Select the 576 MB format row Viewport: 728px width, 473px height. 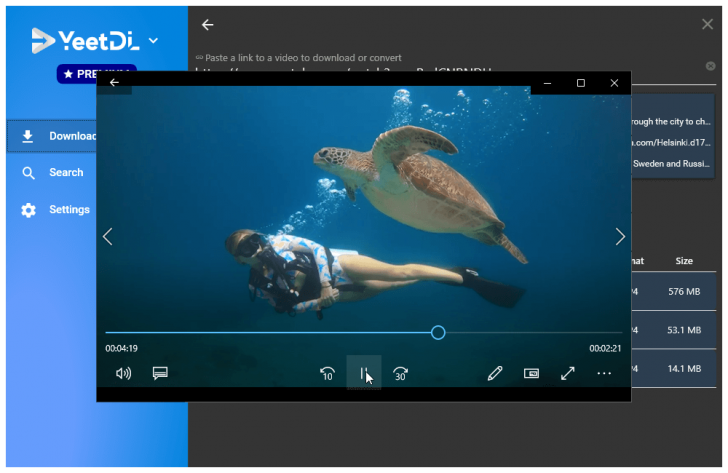674,292
